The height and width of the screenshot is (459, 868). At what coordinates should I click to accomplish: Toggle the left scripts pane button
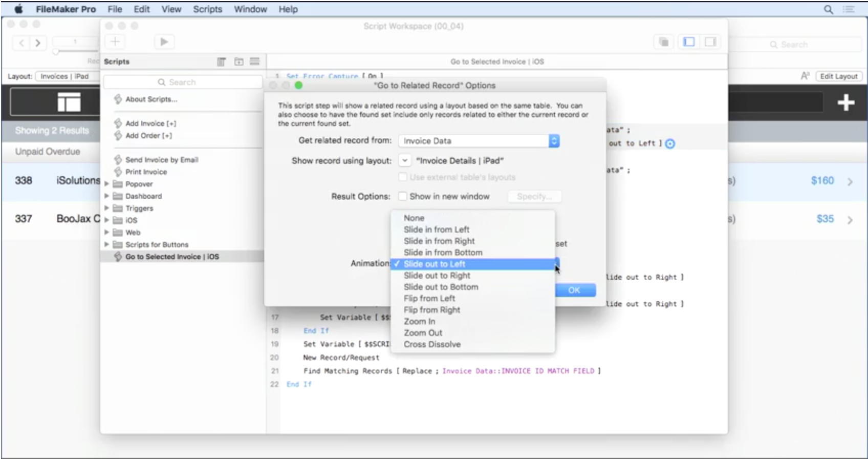[x=689, y=42]
